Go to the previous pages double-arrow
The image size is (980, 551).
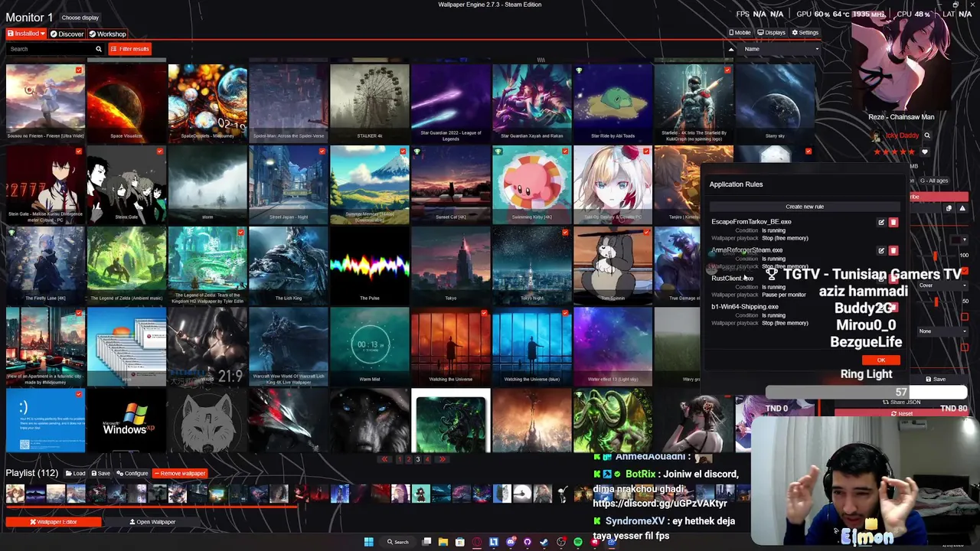click(x=385, y=459)
